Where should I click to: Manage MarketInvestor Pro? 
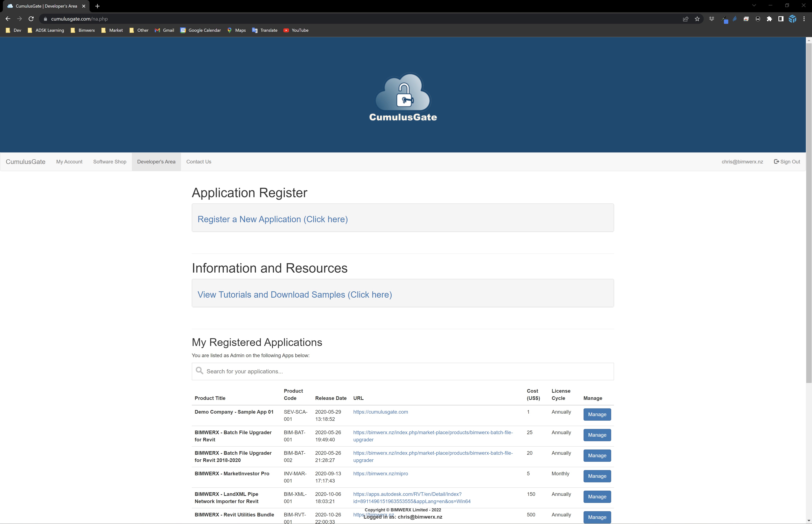pos(597,476)
